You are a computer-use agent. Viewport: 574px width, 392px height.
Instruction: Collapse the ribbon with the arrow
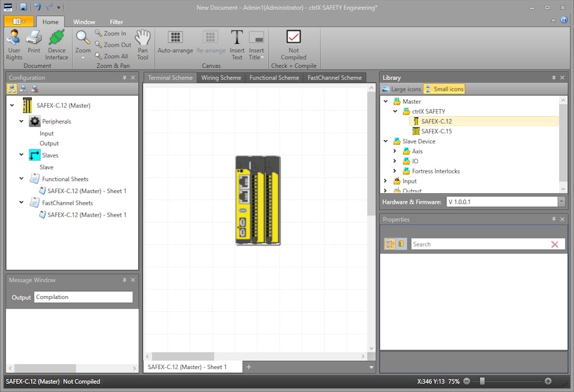(553, 20)
